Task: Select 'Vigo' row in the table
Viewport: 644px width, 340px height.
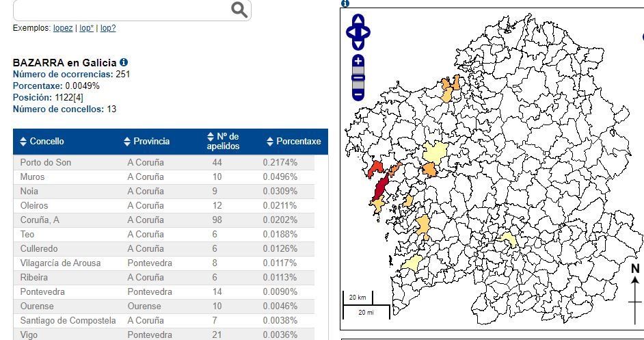Action: pyautogui.click(x=164, y=335)
